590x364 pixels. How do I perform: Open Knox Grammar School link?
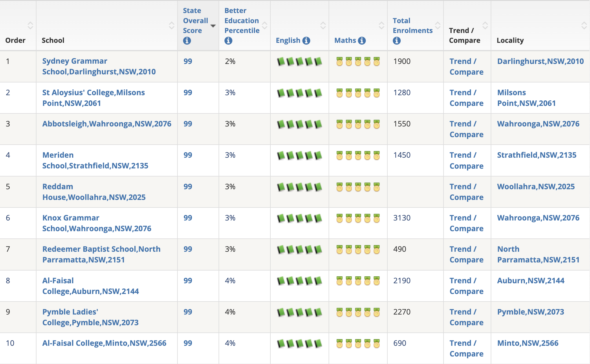(97, 223)
